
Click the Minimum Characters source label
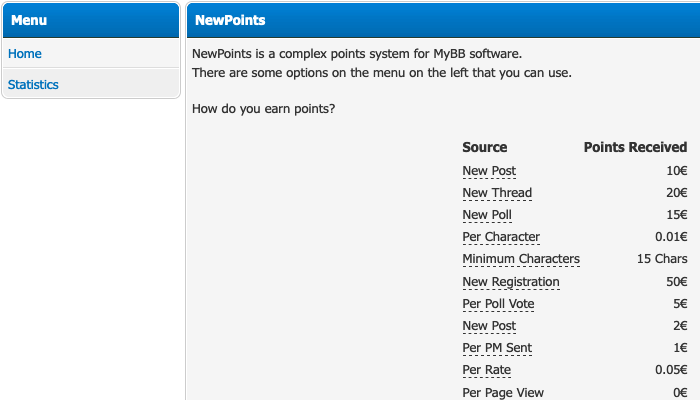[x=521, y=259]
